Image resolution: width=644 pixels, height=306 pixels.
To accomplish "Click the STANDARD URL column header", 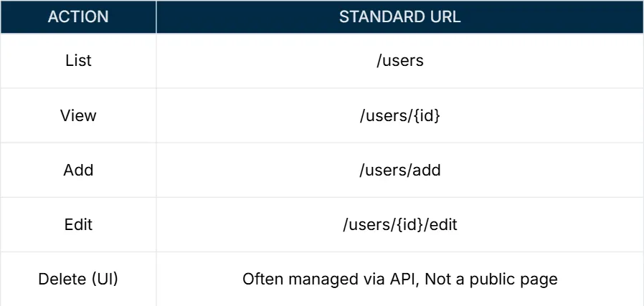I will [x=399, y=16].
